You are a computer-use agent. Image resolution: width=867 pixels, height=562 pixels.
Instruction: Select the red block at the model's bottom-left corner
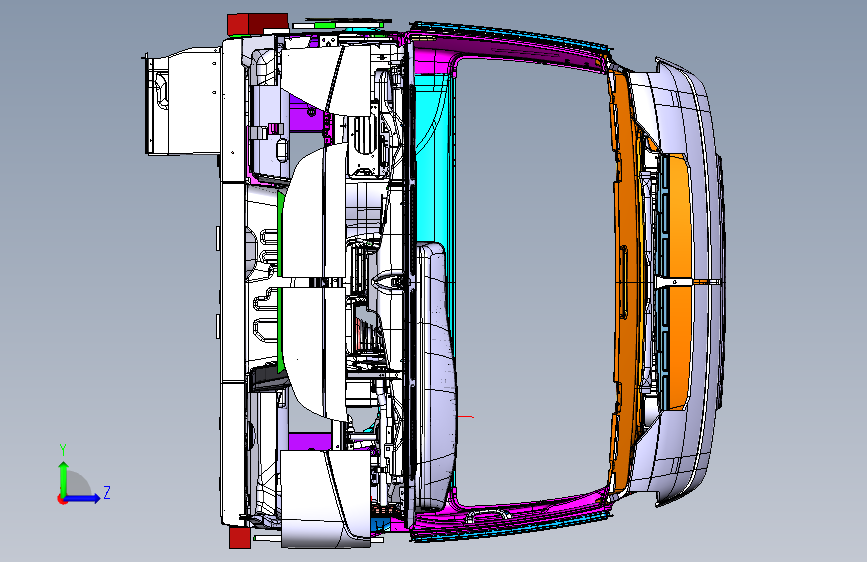tap(240, 538)
